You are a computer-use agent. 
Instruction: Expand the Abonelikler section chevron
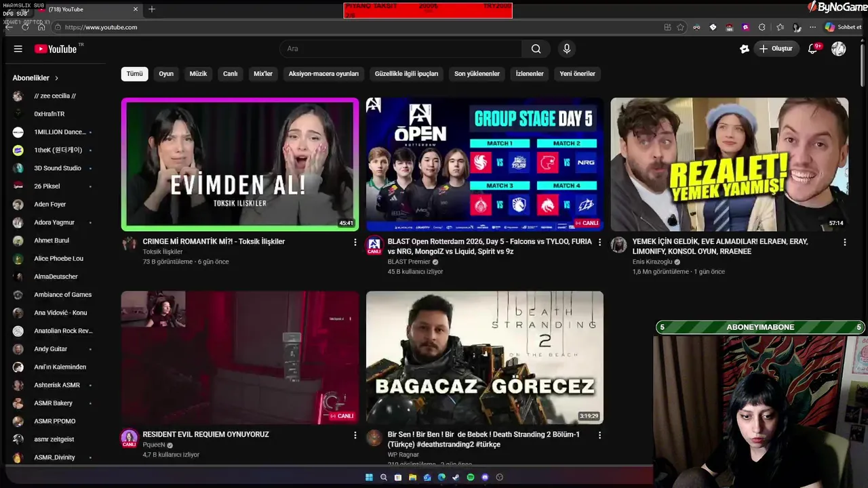click(x=56, y=78)
